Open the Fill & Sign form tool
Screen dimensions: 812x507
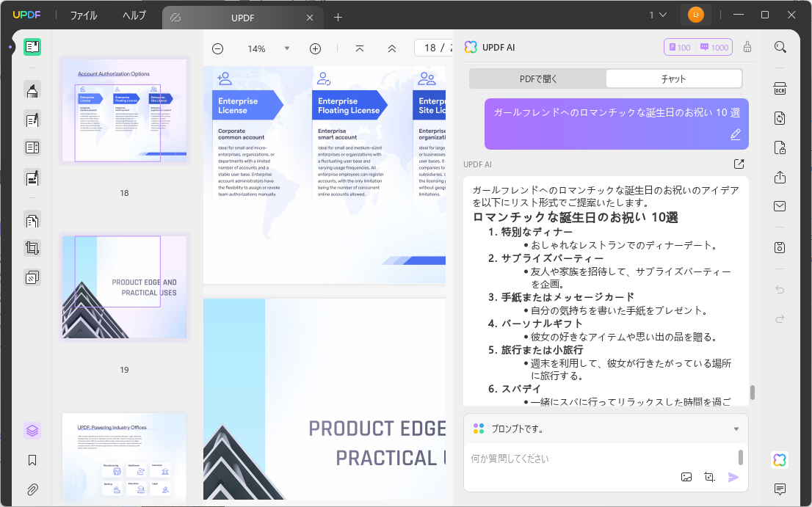(x=32, y=178)
